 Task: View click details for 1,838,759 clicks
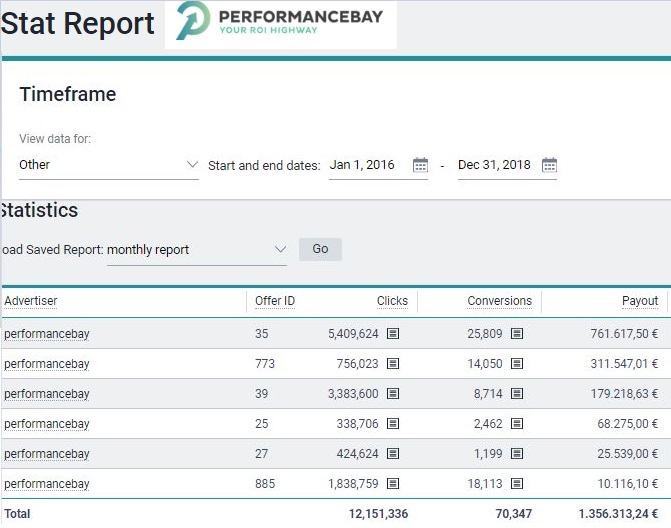[393, 484]
